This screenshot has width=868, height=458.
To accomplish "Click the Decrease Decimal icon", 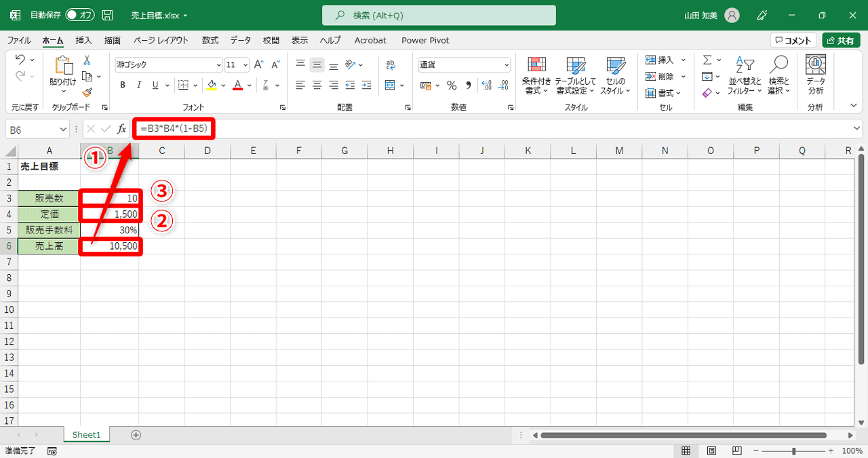I will coord(503,85).
